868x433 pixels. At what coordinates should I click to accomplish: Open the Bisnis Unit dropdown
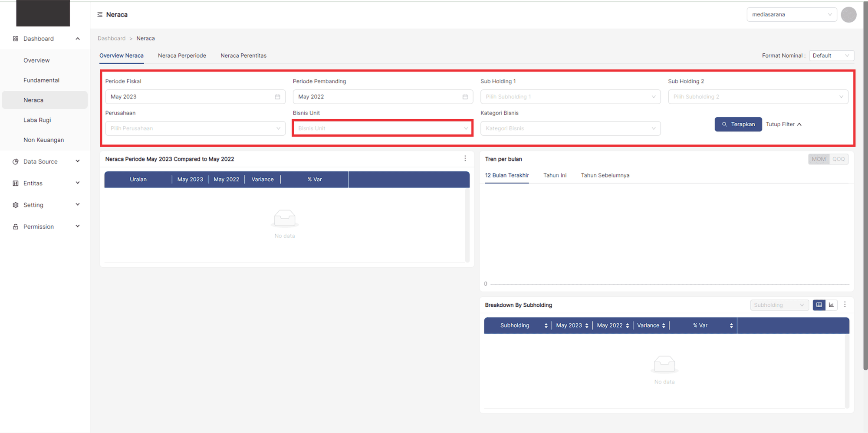click(382, 128)
